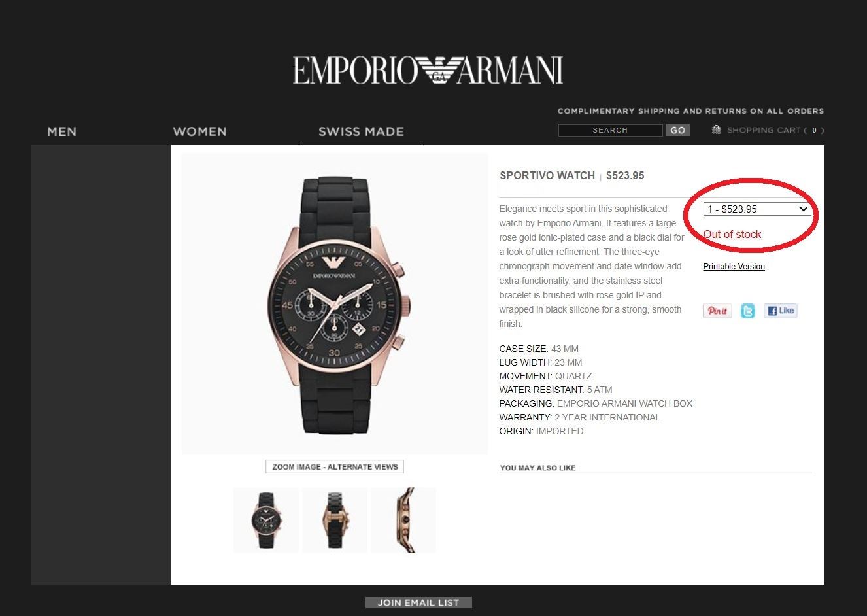Open the quantity price dropdown
Viewport: 867px width, 616px height.
click(758, 209)
